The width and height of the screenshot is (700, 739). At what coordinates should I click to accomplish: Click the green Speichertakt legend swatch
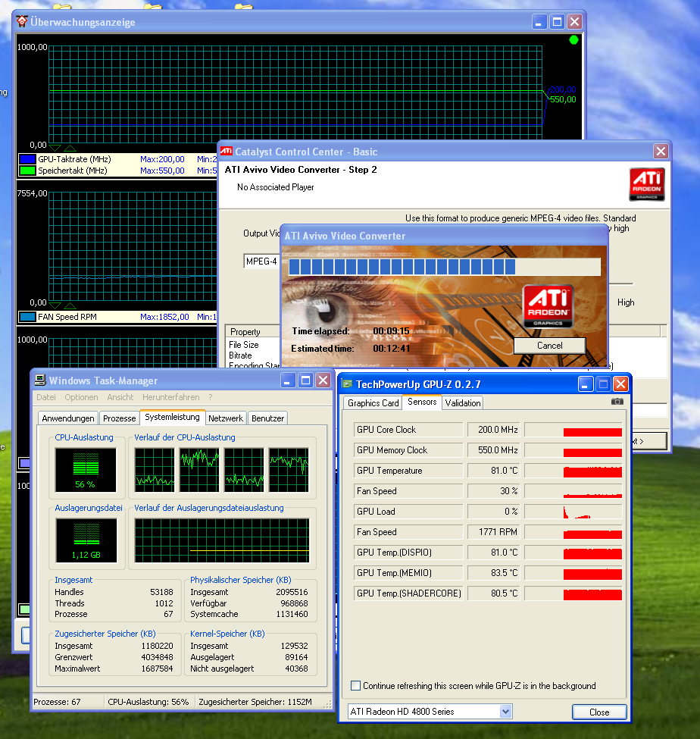click(27, 171)
